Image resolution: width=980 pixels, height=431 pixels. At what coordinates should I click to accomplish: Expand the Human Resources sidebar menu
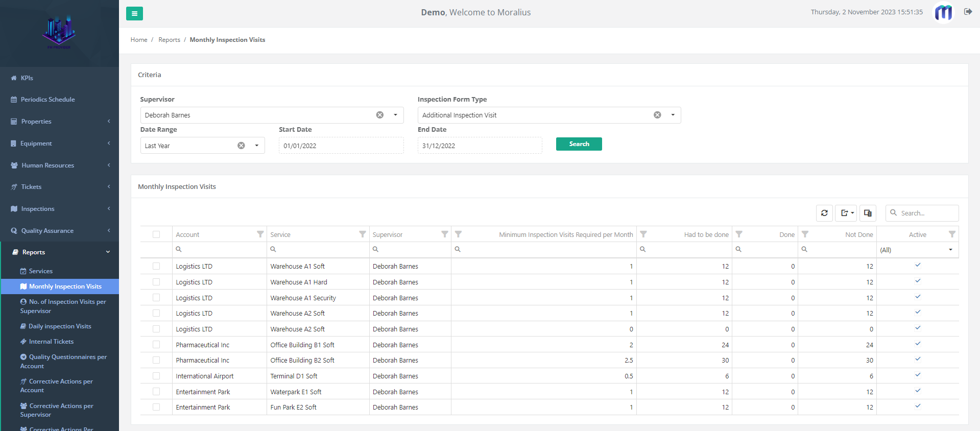tap(60, 165)
